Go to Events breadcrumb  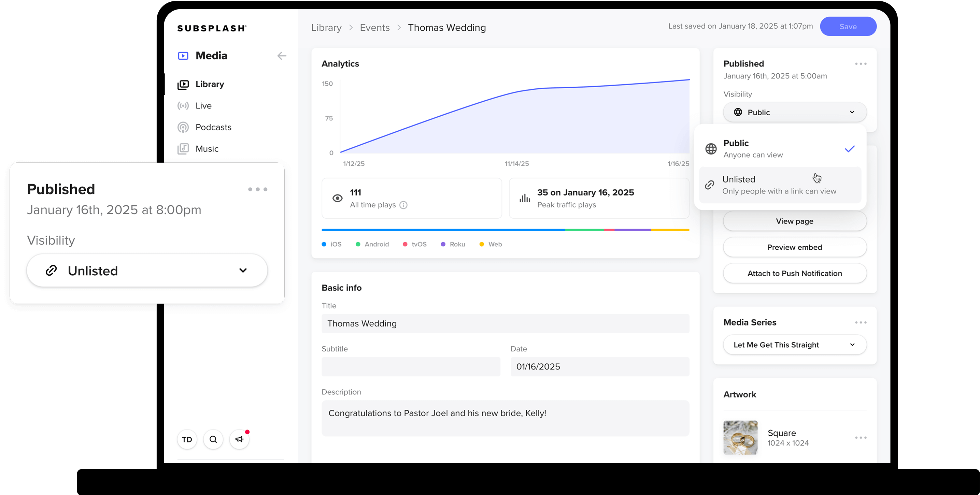point(374,28)
